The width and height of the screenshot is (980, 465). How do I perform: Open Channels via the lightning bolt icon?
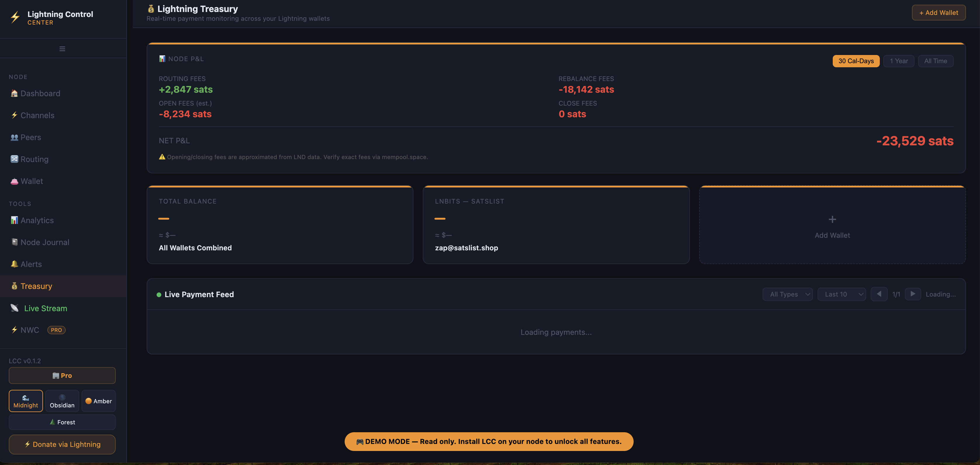pos(14,115)
